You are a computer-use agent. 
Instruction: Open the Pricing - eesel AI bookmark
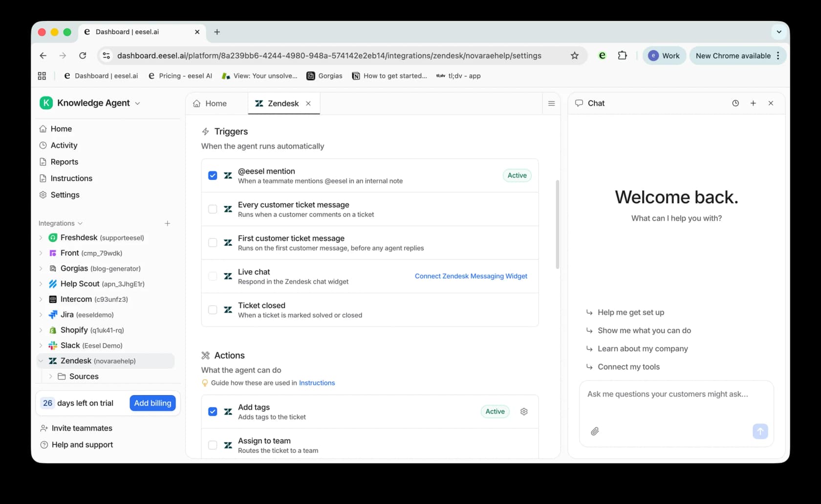tap(180, 76)
